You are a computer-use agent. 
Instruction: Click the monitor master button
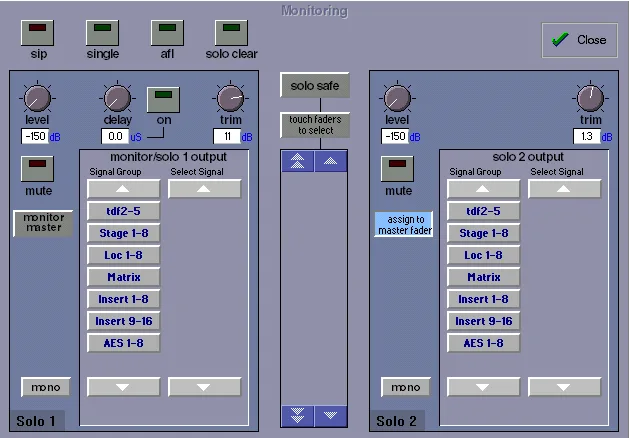pos(43,223)
